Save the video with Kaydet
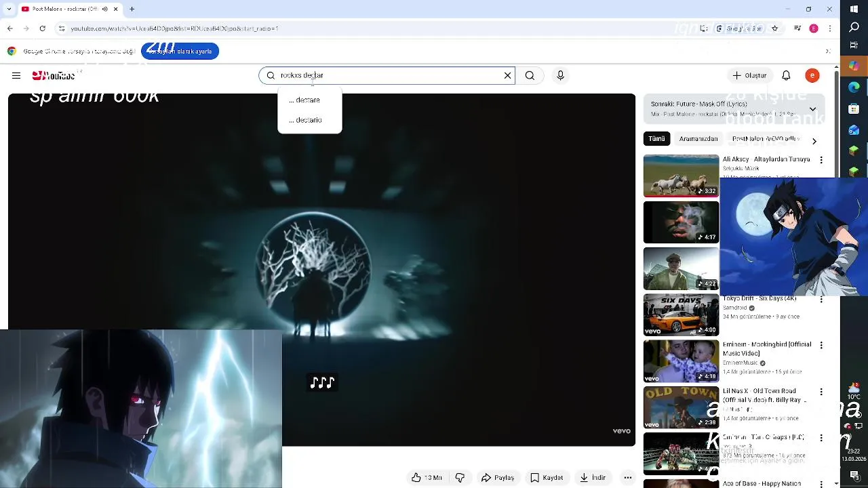 click(x=547, y=478)
